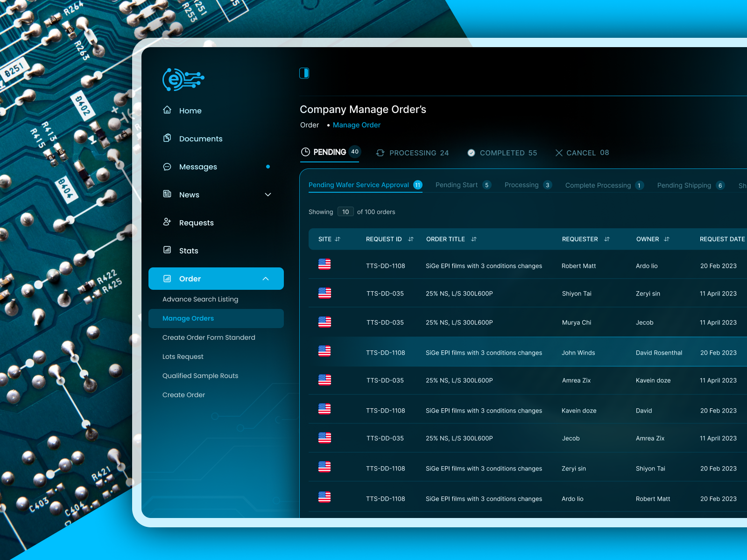Screen dimensions: 747x560
Task: Select the Requests icon in the sidebar
Action: coord(168,223)
